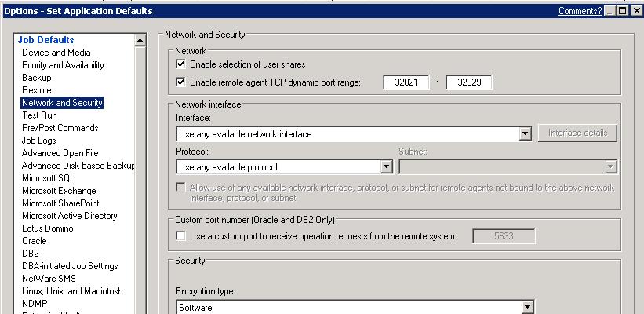Select Oracle in the list
This screenshot has height=314, width=644.
(34, 241)
